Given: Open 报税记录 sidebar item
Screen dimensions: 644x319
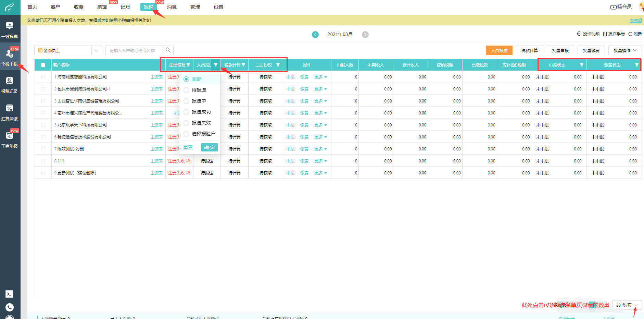Looking at the screenshot, I should pyautogui.click(x=10, y=85).
